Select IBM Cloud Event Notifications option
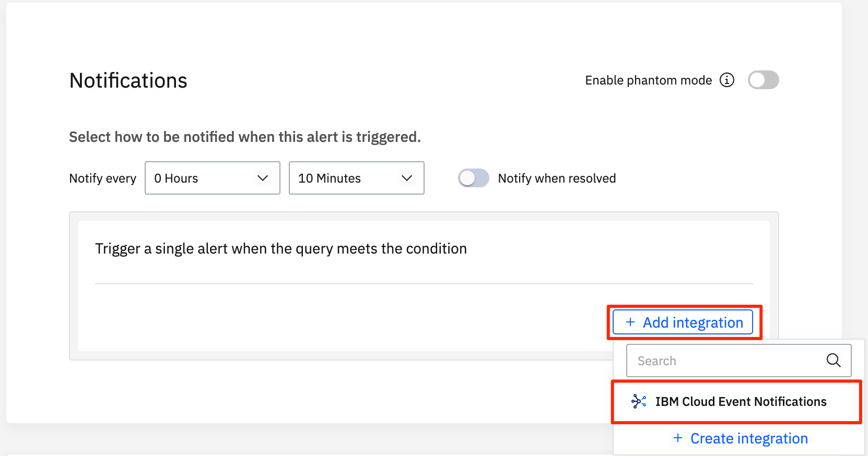The width and height of the screenshot is (868, 456). click(740, 402)
